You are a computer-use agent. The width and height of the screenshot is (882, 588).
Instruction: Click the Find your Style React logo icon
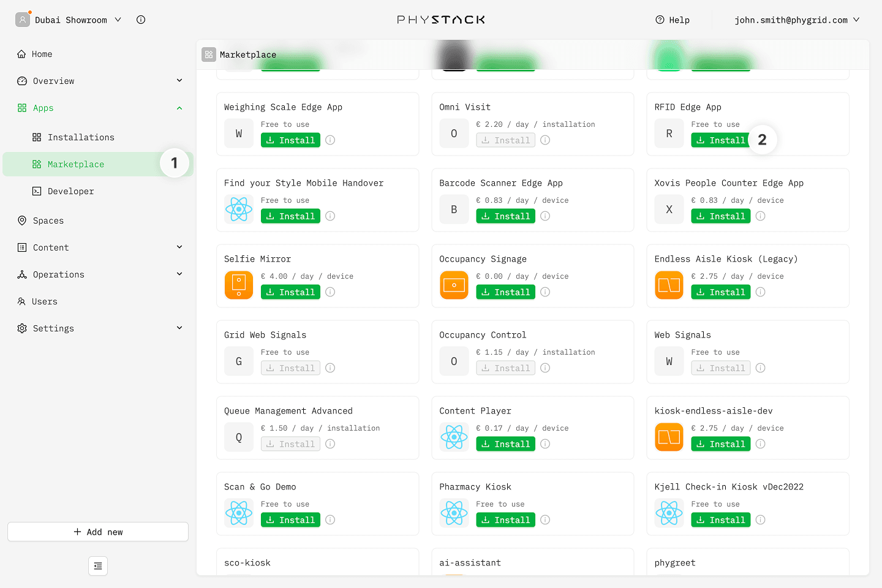click(x=239, y=209)
